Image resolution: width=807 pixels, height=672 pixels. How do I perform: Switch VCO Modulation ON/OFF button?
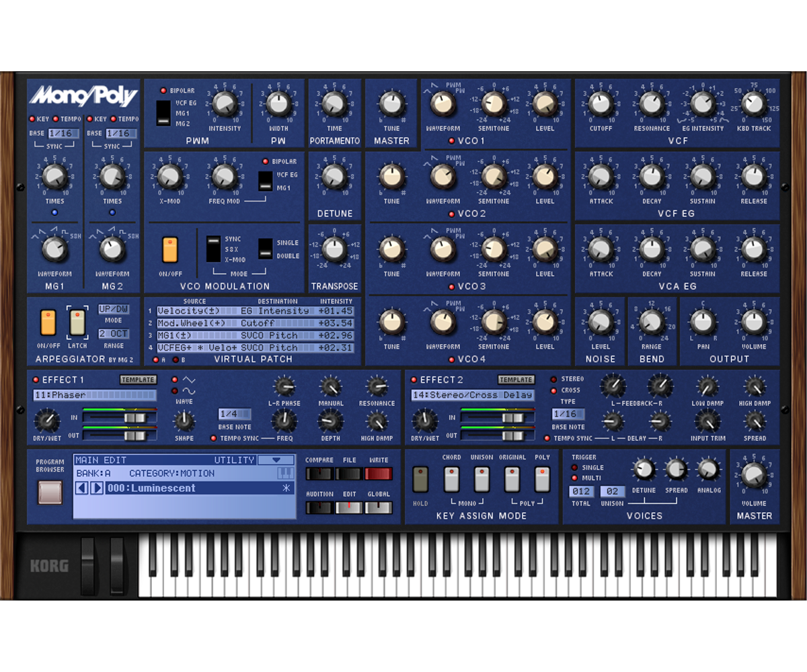(170, 249)
